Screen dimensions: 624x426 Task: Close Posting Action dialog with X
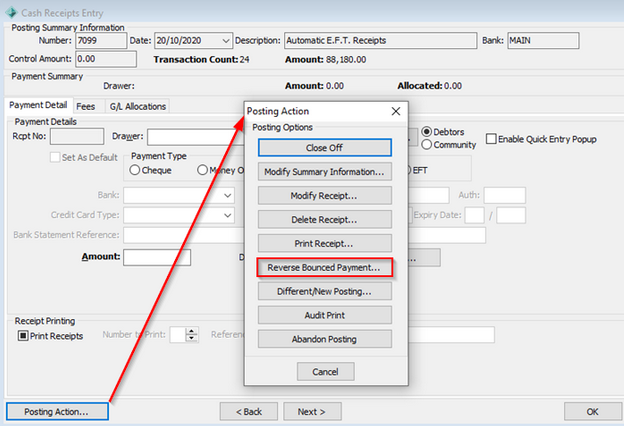(396, 111)
